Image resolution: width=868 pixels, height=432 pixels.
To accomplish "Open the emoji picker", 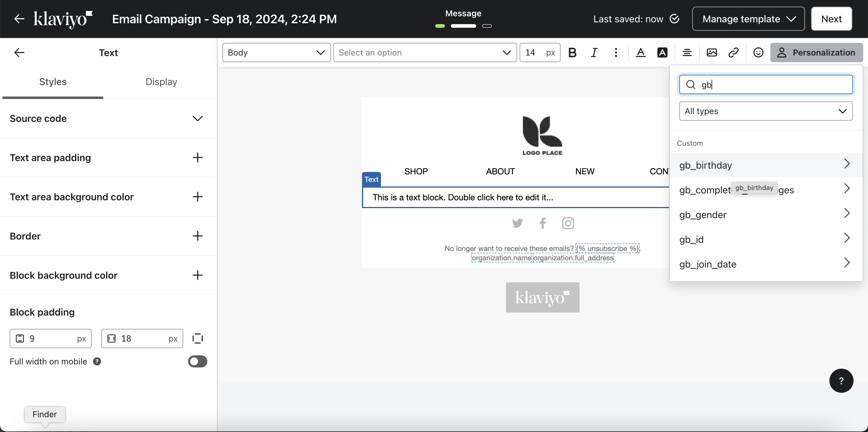I will pyautogui.click(x=758, y=52).
